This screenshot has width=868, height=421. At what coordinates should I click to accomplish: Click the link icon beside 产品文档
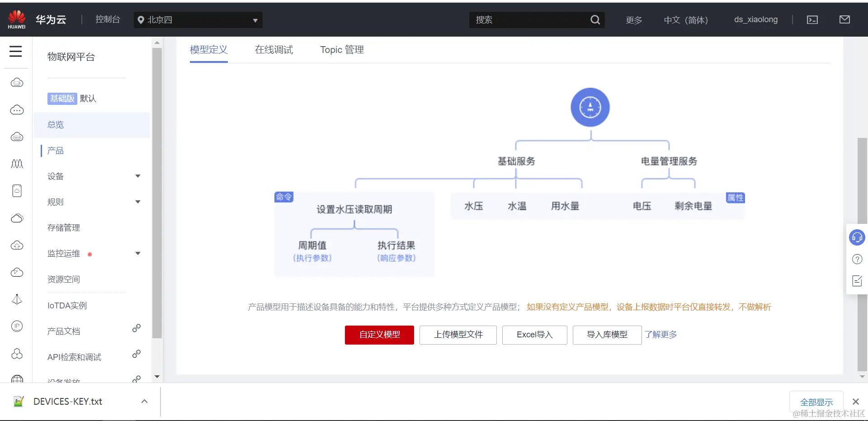(136, 328)
